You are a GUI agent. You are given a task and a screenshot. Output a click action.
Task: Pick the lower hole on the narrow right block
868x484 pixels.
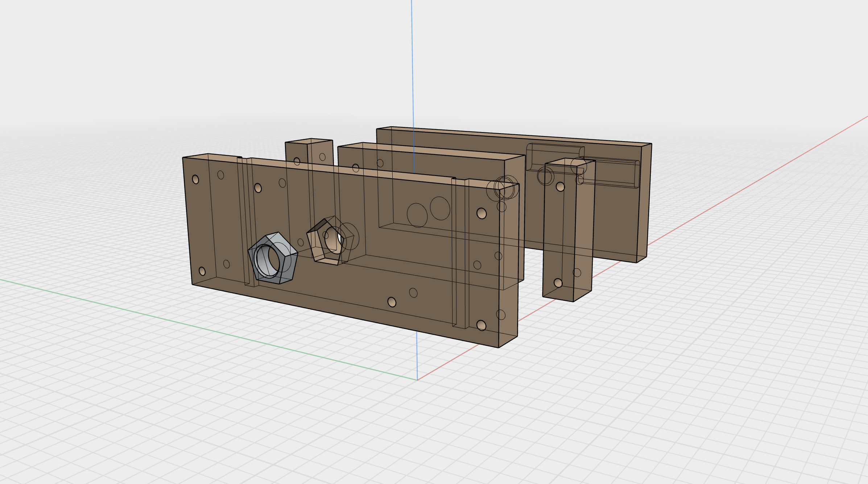[558, 283]
